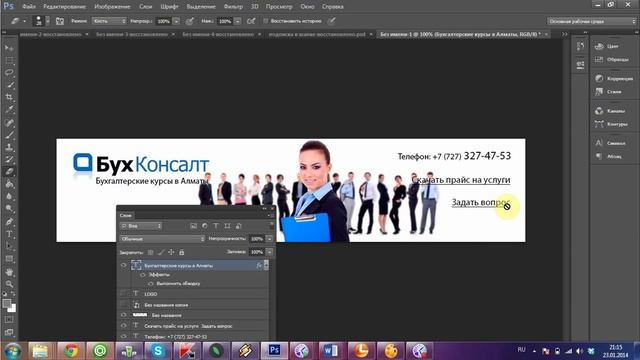Screen dimensions: 640x360
Task: Open the eraser mode dropdown Кисть
Action: pyautogui.click(x=109, y=21)
